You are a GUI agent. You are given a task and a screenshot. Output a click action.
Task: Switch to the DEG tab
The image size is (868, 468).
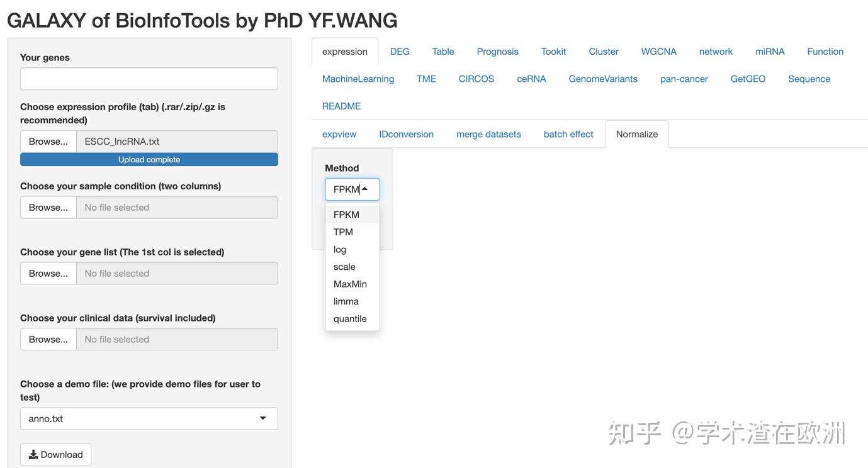click(400, 51)
